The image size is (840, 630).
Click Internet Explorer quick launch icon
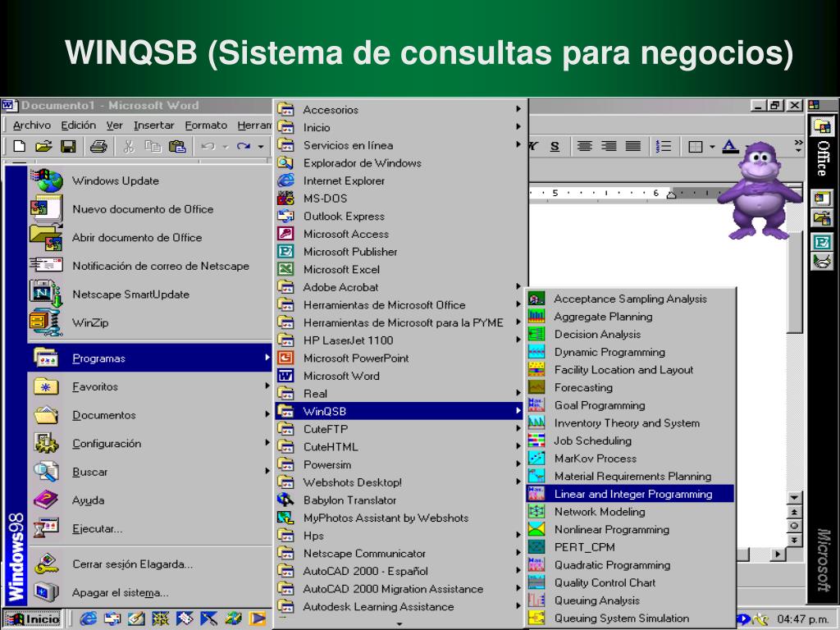point(87,619)
